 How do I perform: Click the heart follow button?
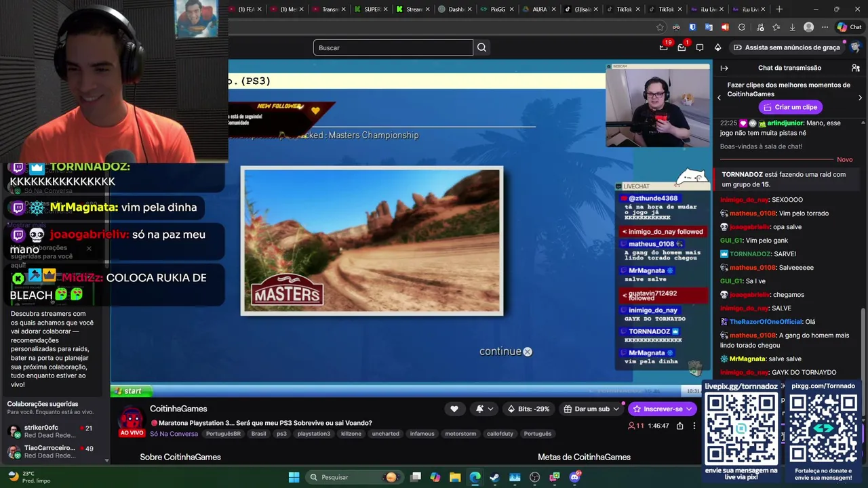pyautogui.click(x=454, y=409)
